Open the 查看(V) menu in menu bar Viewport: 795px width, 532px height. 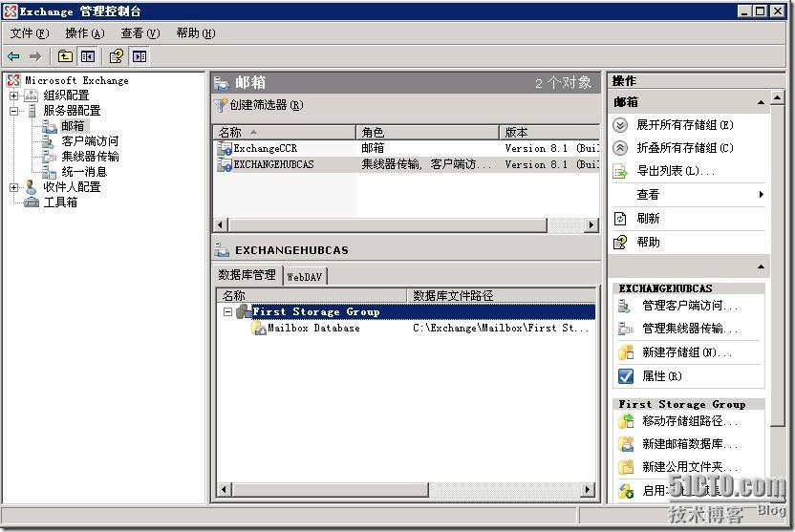[140, 33]
